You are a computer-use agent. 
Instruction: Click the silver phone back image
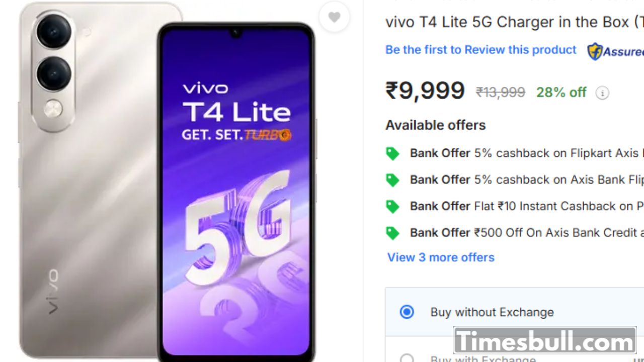point(88,181)
